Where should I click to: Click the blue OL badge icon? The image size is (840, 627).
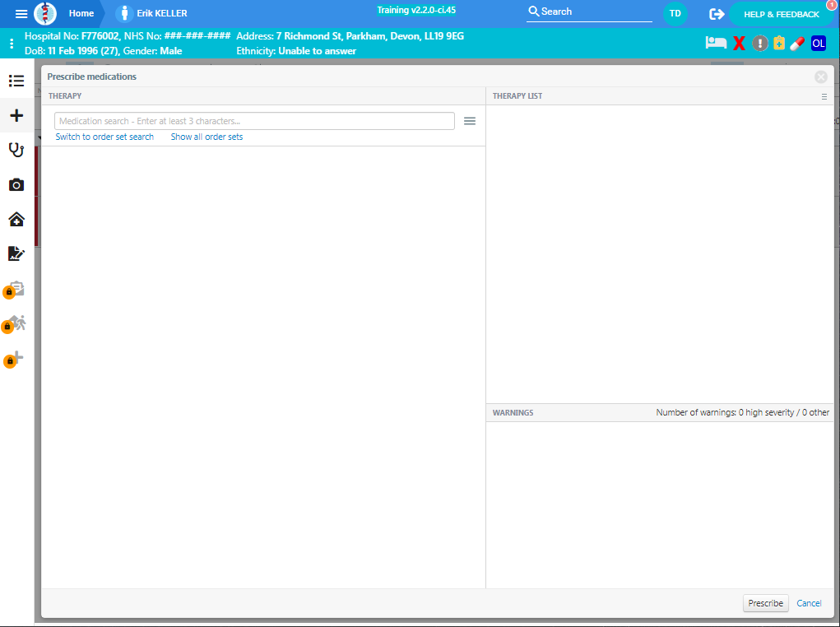click(x=819, y=44)
